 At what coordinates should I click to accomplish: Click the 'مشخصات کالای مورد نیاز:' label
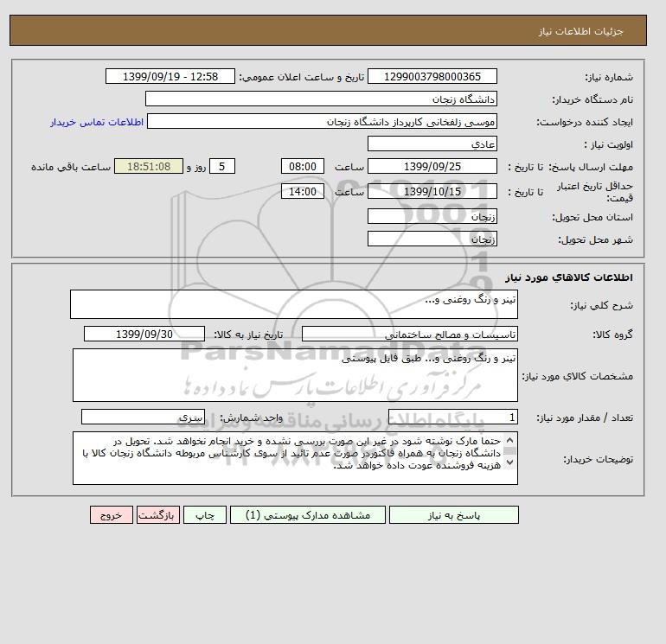tap(577, 376)
